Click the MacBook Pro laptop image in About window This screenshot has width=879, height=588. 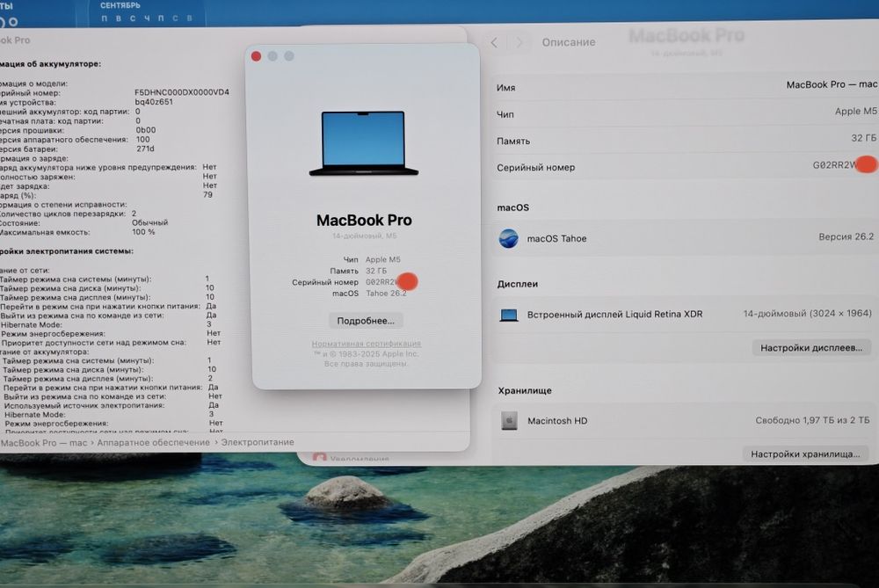point(364,143)
